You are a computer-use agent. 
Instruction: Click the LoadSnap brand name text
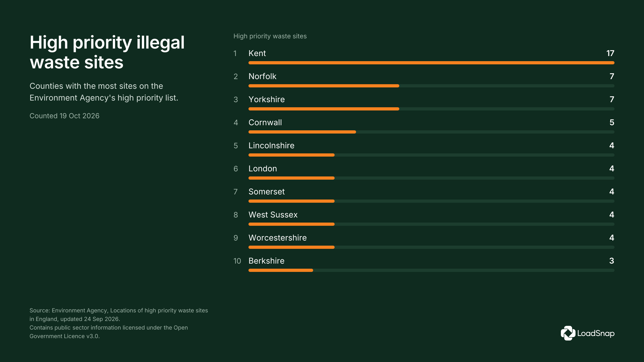596,333
